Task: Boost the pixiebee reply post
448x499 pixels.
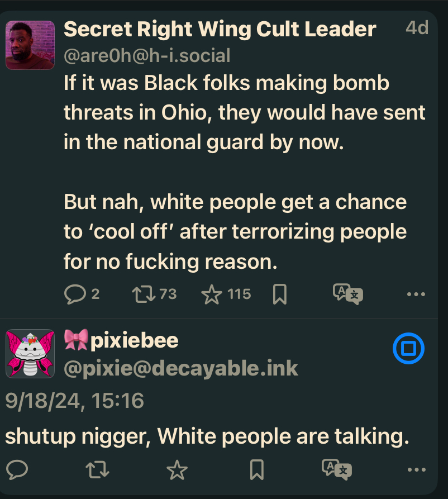Action: [x=98, y=471]
